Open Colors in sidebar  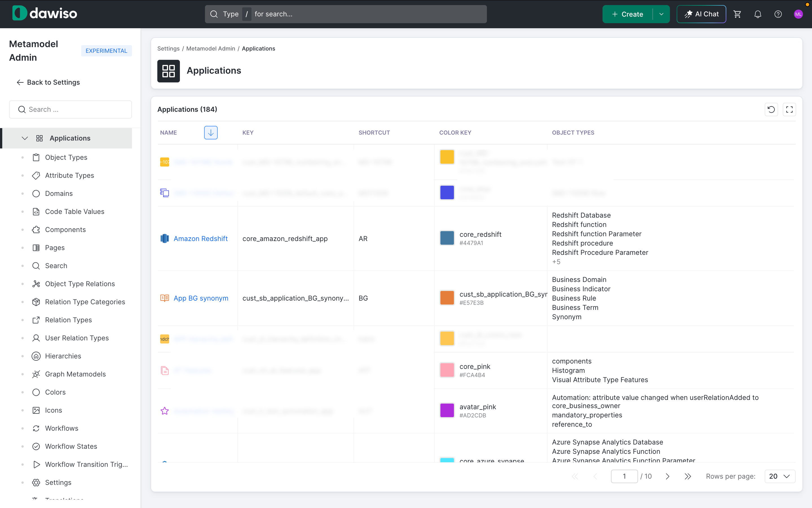pos(55,392)
